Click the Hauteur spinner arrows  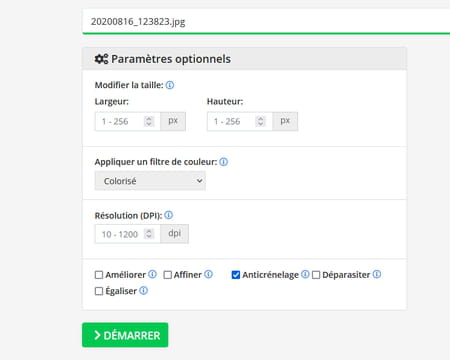[260, 121]
